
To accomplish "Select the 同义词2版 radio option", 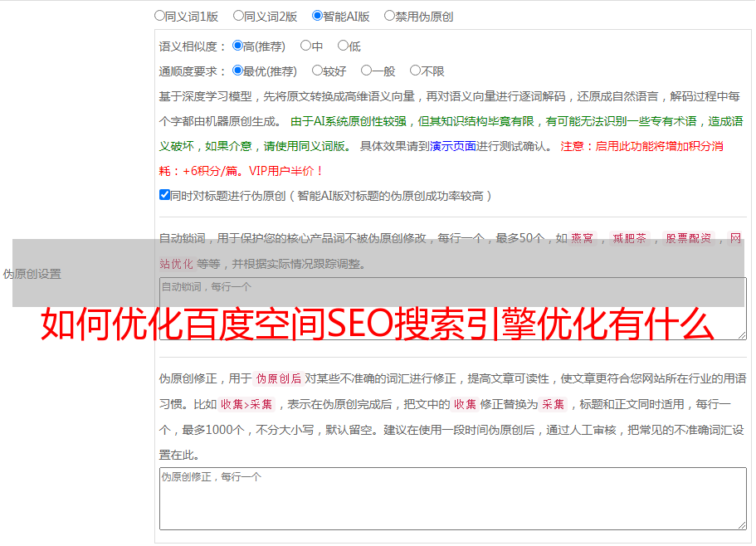I will coord(238,16).
